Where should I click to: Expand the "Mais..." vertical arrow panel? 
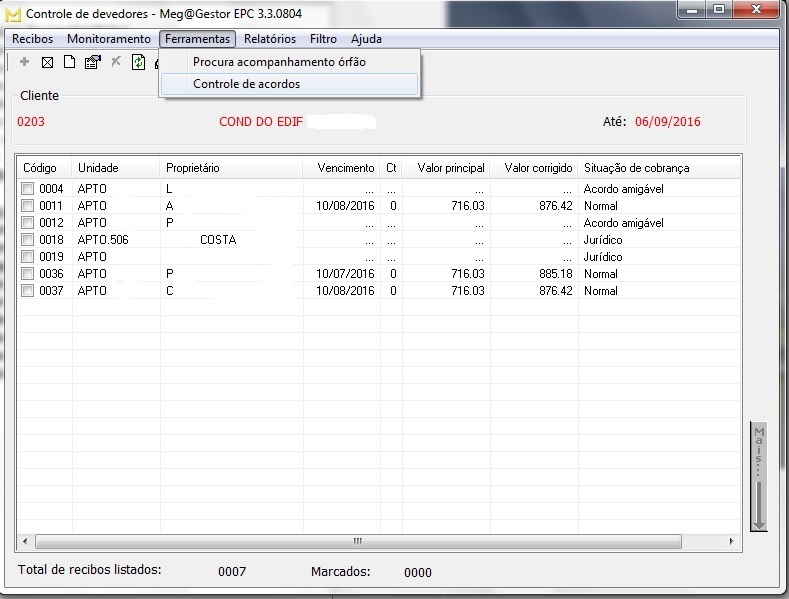pos(759,476)
